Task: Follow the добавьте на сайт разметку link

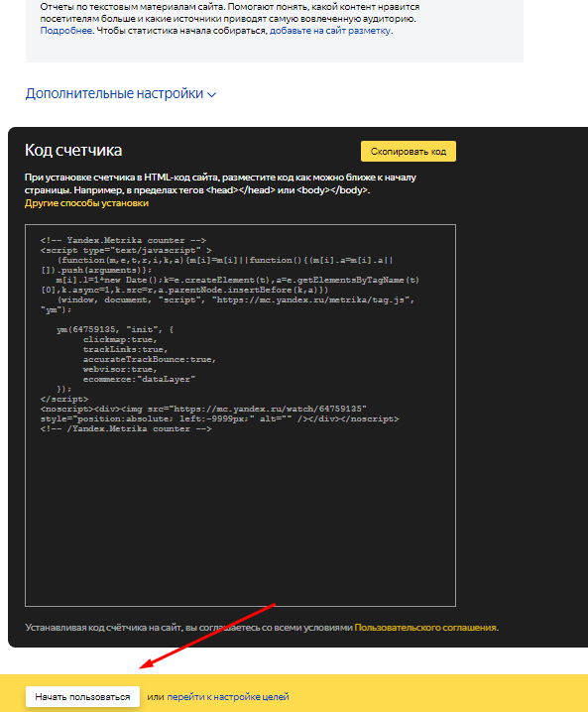Action: [x=330, y=31]
